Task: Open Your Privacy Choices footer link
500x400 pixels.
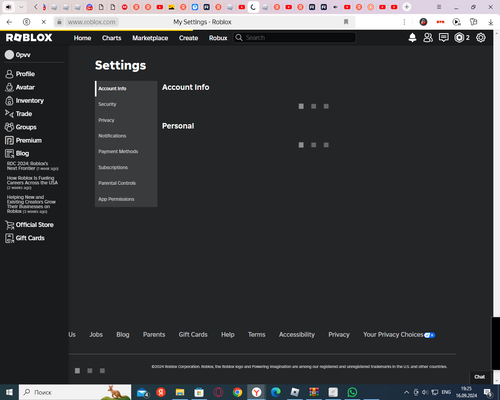Action: coord(399,335)
